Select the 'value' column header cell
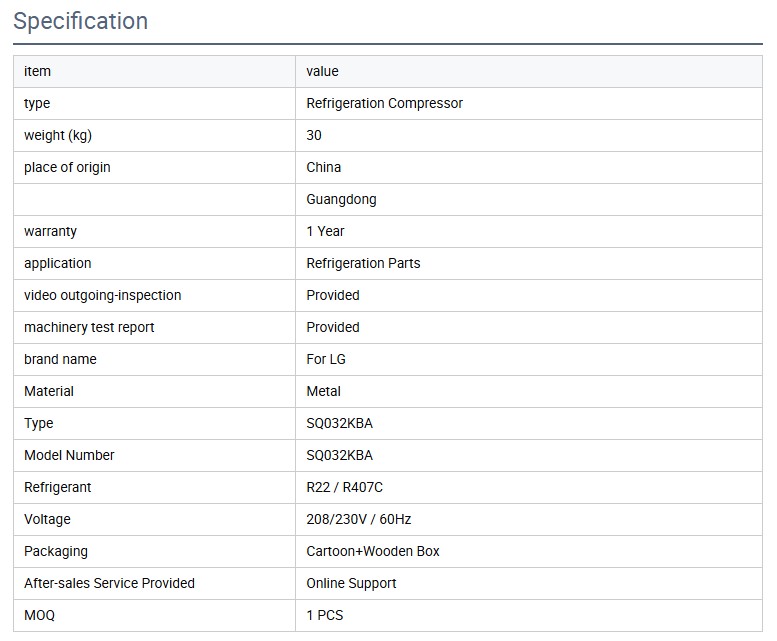 322,71
